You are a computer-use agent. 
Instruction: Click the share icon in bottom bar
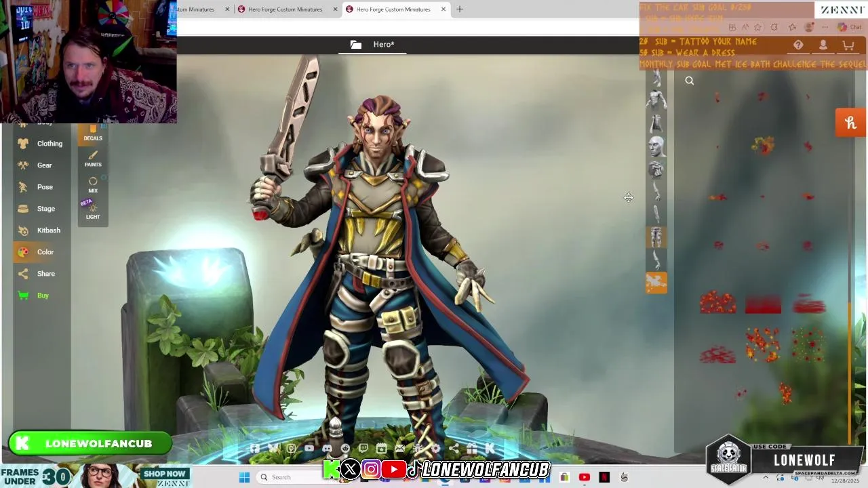454,449
